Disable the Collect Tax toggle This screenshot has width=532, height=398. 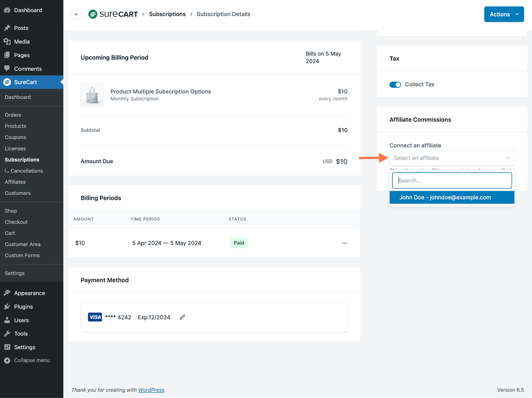point(395,84)
